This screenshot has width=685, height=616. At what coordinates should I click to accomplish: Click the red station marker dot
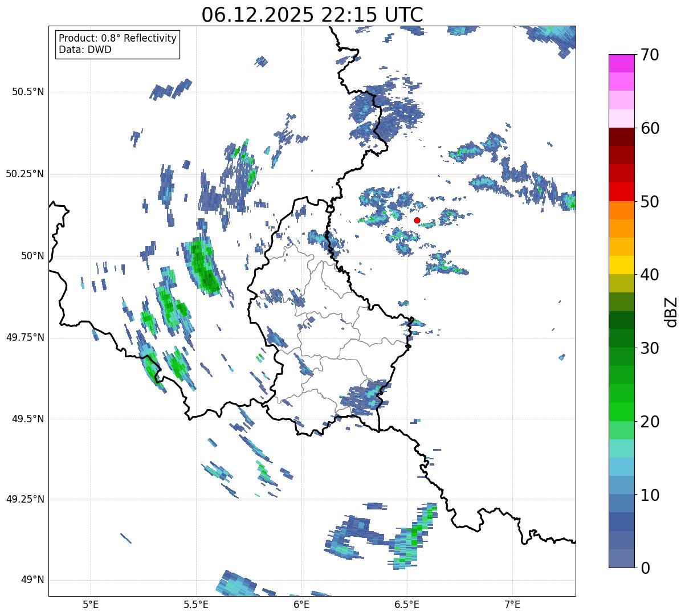(x=417, y=220)
